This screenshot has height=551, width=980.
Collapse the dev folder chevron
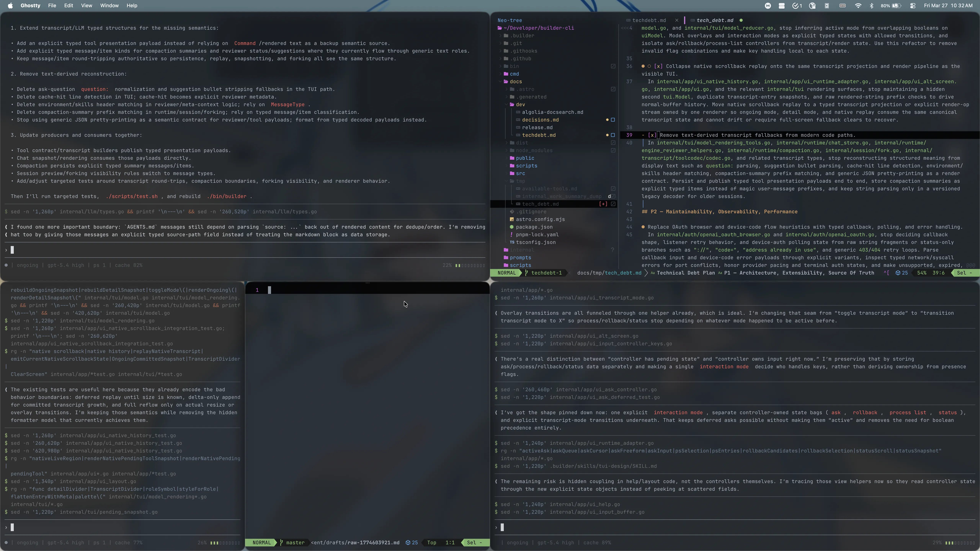[x=506, y=105]
